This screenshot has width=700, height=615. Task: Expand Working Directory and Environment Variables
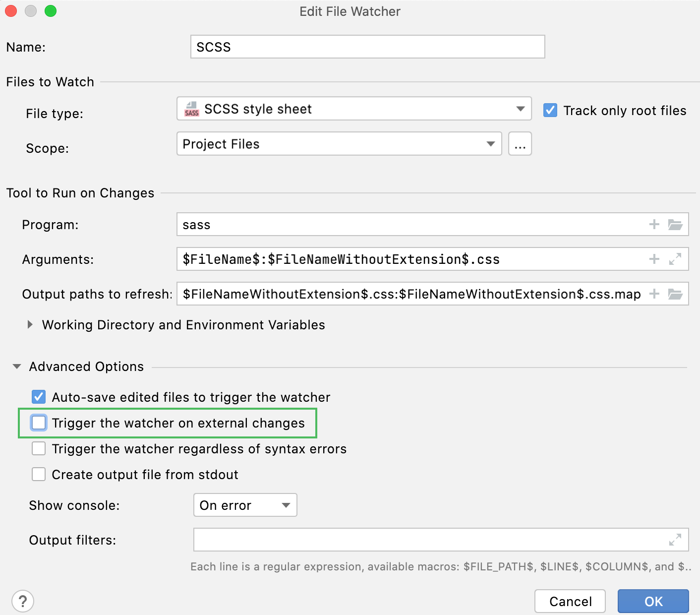(x=30, y=325)
